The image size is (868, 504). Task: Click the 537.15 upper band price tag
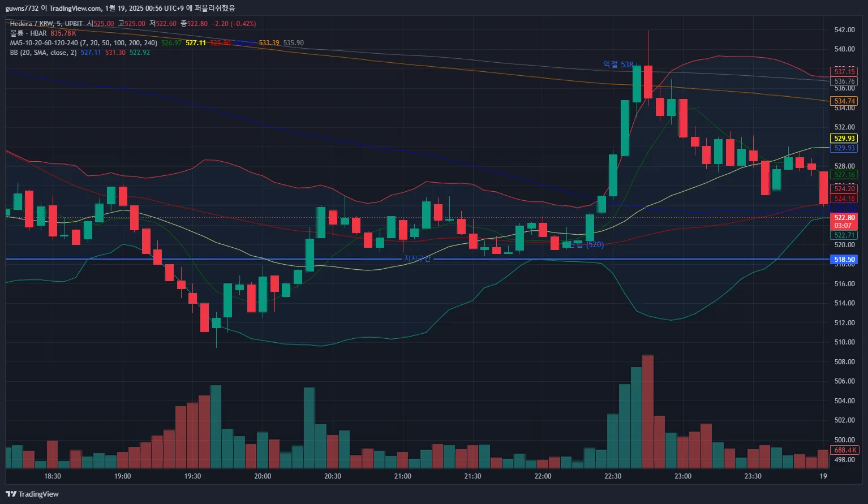pyautogui.click(x=844, y=72)
